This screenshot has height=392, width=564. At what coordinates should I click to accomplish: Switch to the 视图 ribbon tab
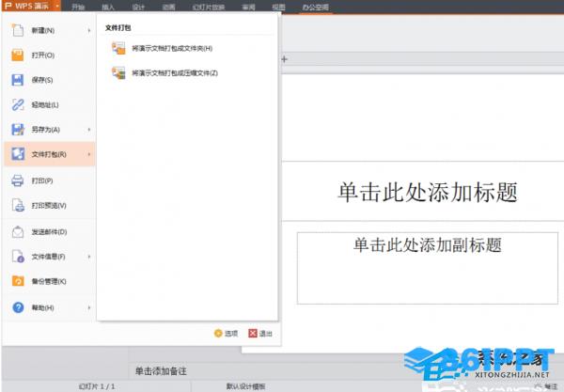click(x=278, y=7)
